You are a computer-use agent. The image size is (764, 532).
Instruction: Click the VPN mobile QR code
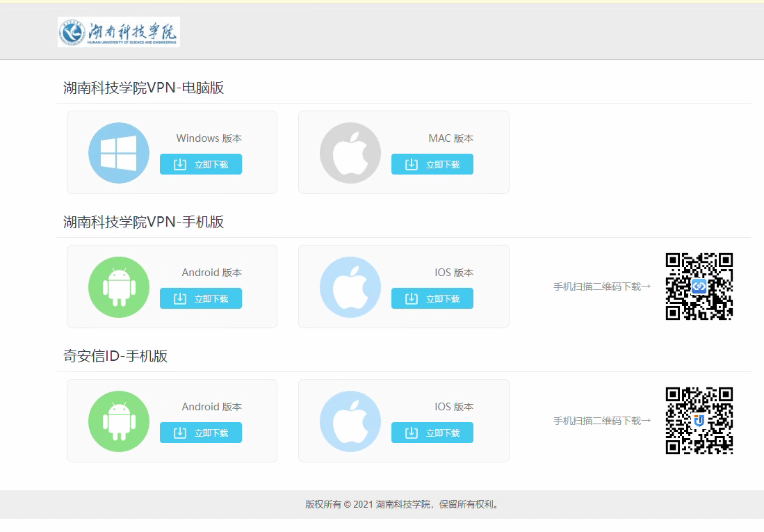699,287
